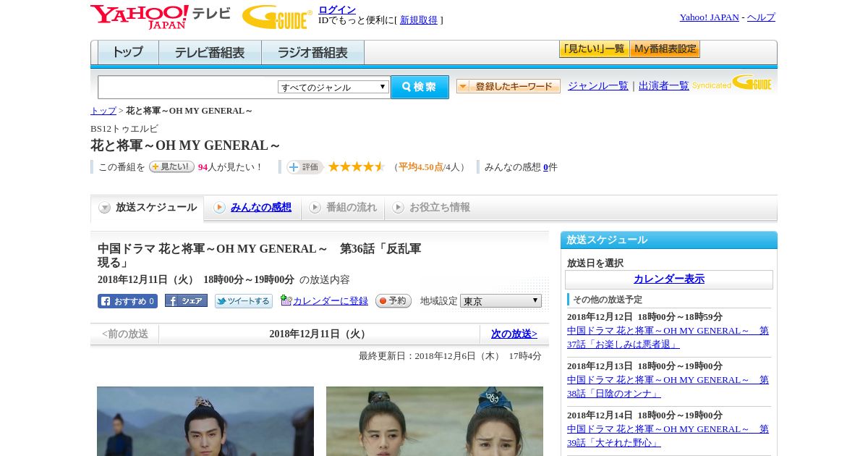The width and height of the screenshot is (868, 456).
Task: Click the 平均4.50点 rating text
Action: pyautogui.click(x=421, y=167)
